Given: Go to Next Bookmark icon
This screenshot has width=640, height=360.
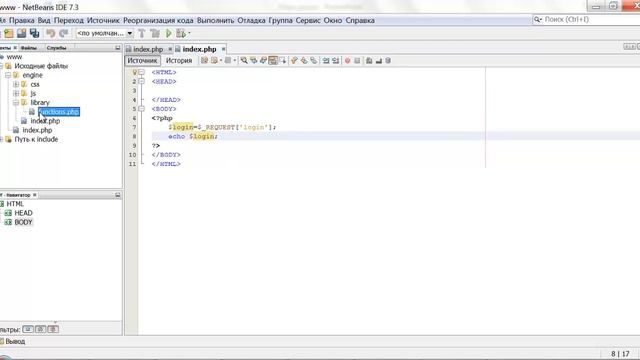Looking at the screenshot, I should 304,60.
